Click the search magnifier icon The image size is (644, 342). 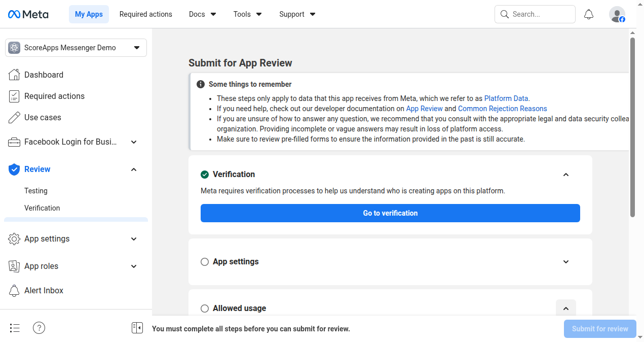505,14
